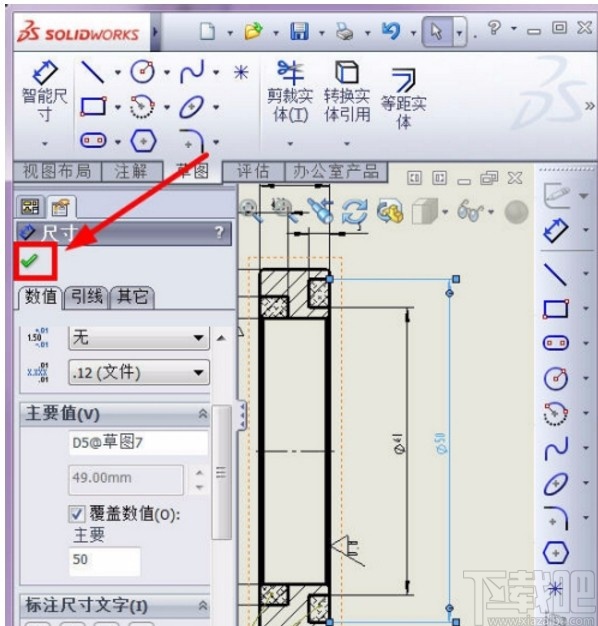Undo the last action
Viewport: 598px width, 626px height.
(391, 31)
